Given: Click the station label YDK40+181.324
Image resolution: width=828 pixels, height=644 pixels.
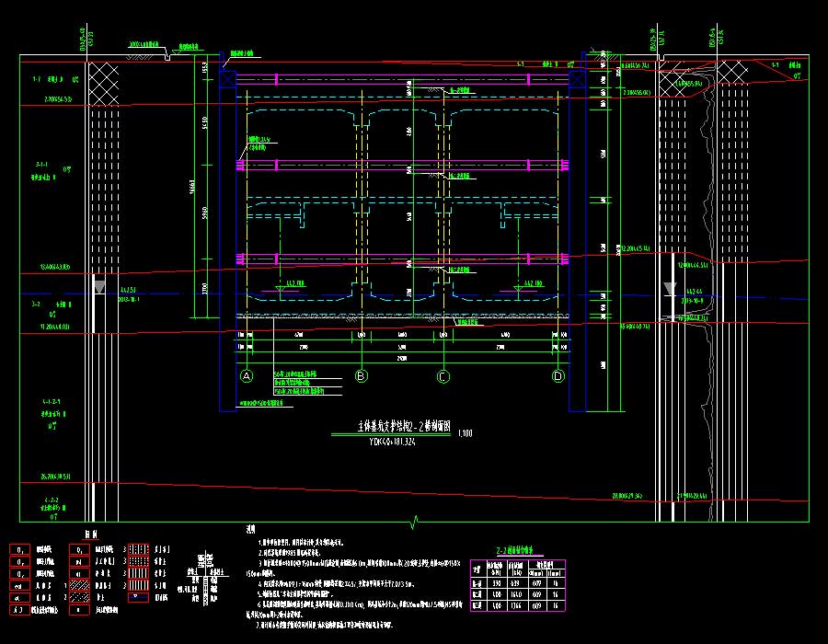Looking at the screenshot, I should [392, 442].
